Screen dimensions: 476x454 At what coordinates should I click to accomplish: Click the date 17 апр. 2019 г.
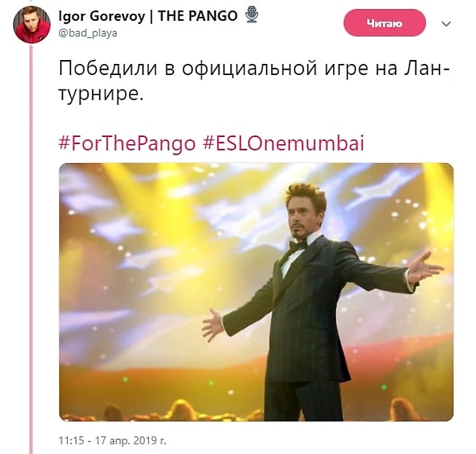131,440
